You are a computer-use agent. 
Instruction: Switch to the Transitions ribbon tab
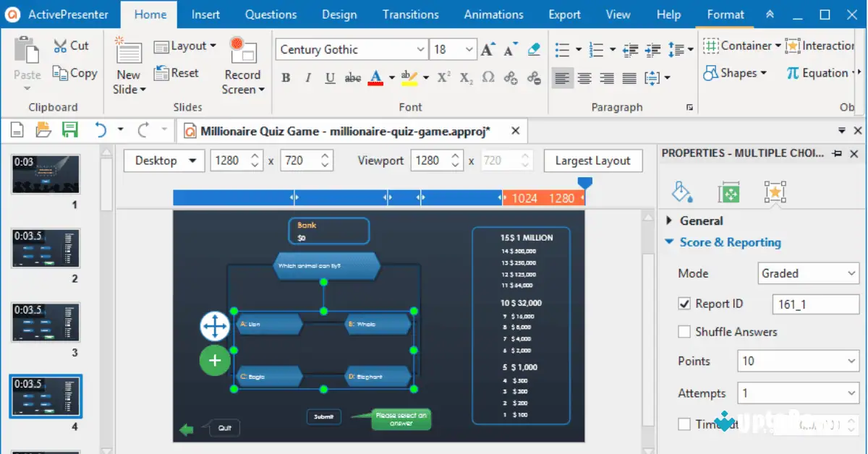[410, 14]
